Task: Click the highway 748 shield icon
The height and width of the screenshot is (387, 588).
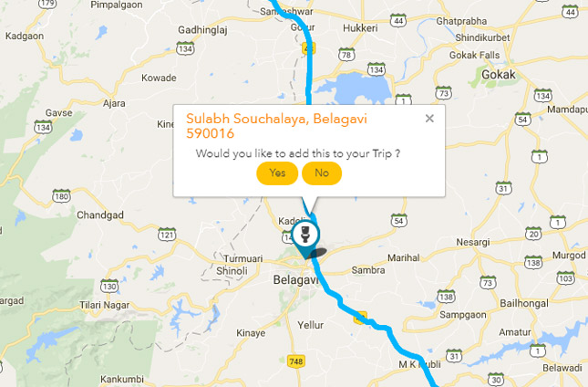Action: tap(296, 361)
